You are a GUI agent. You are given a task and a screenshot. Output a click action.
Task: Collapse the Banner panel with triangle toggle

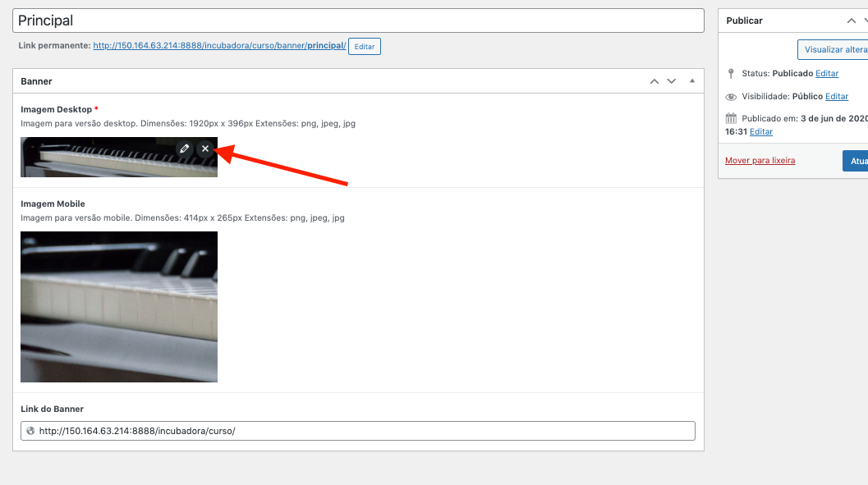[x=692, y=81]
